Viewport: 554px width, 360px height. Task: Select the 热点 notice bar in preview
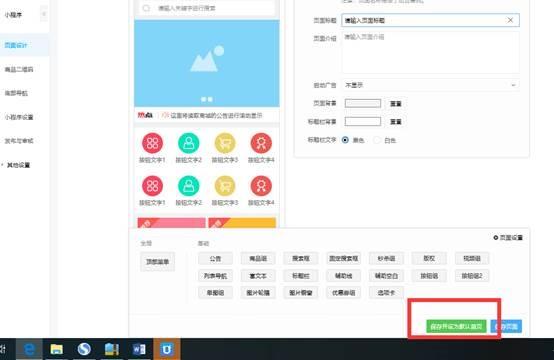[x=207, y=115]
